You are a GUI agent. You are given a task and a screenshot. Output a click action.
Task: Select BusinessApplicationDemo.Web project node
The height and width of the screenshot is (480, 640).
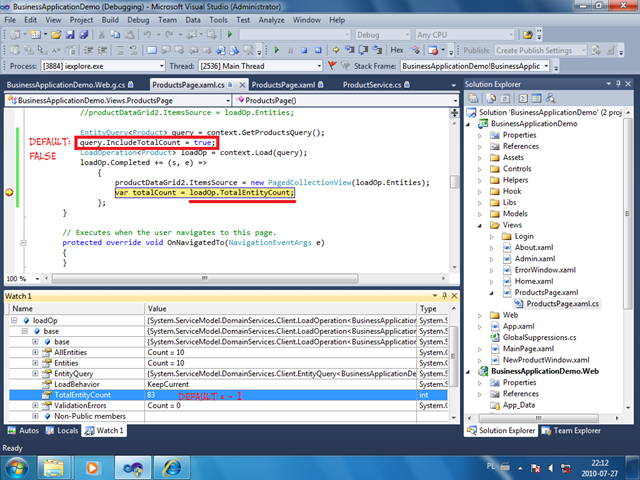point(540,371)
